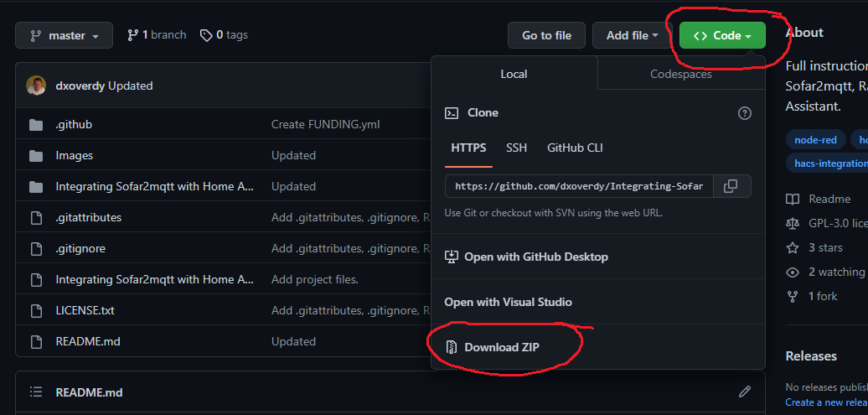
Task: View the 1 branch link
Action: (x=157, y=35)
